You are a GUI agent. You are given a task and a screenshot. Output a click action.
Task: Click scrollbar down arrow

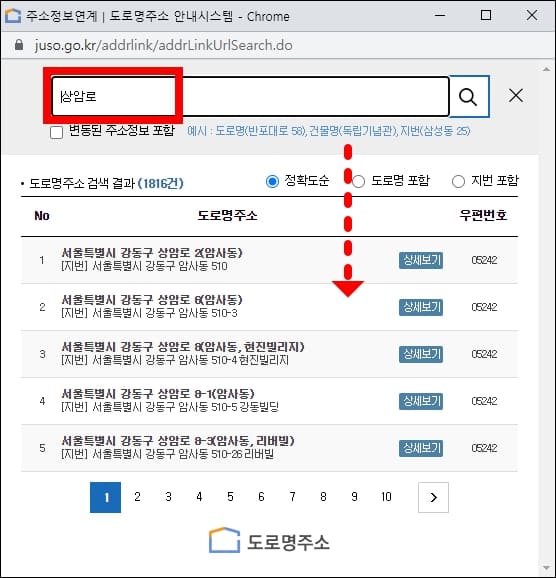pyautogui.click(x=546, y=568)
